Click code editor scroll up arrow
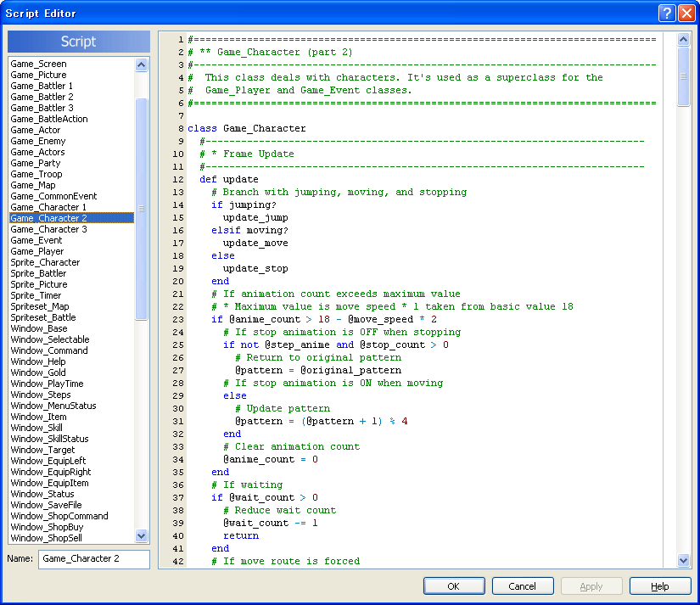 click(683, 40)
